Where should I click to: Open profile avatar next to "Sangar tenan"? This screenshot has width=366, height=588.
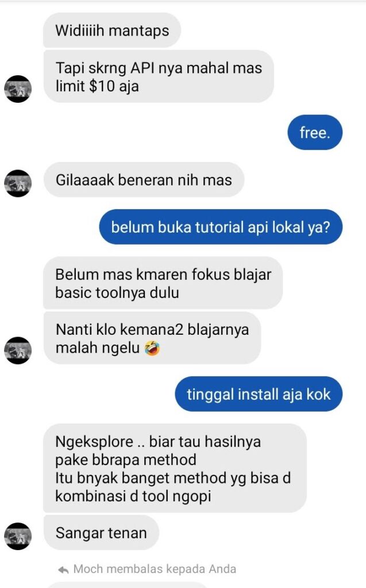coord(18,536)
